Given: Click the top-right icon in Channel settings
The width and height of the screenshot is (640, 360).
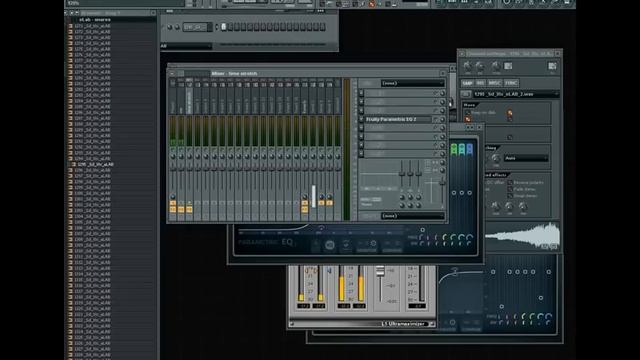Looking at the screenshot, I should click(x=552, y=66).
